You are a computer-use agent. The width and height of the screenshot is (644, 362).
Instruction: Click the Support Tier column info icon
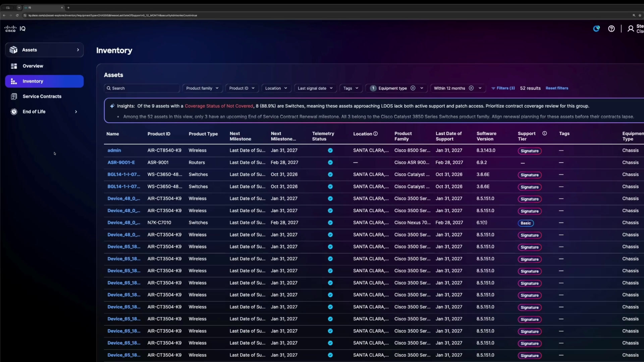(544, 133)
